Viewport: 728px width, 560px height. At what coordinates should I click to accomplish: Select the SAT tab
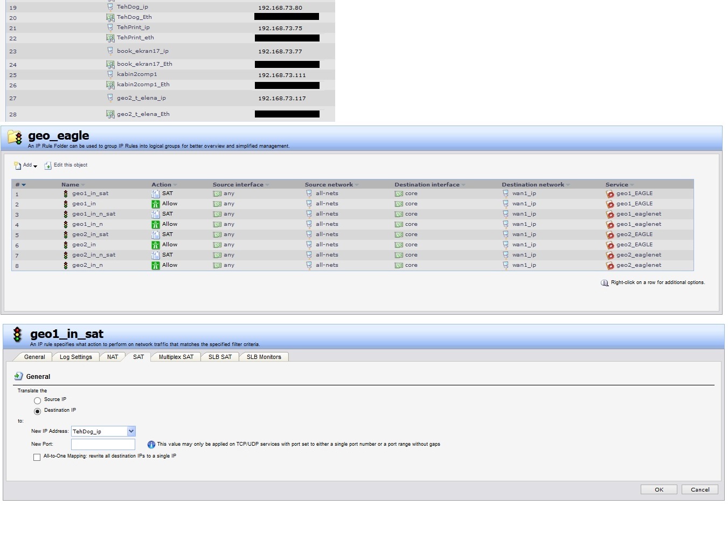point(138,357)
